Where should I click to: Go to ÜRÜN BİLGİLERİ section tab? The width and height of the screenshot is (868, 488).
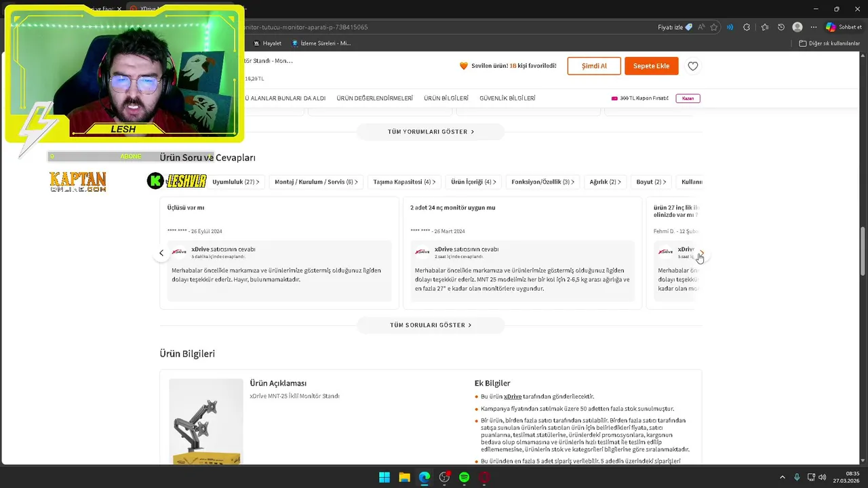446,98
